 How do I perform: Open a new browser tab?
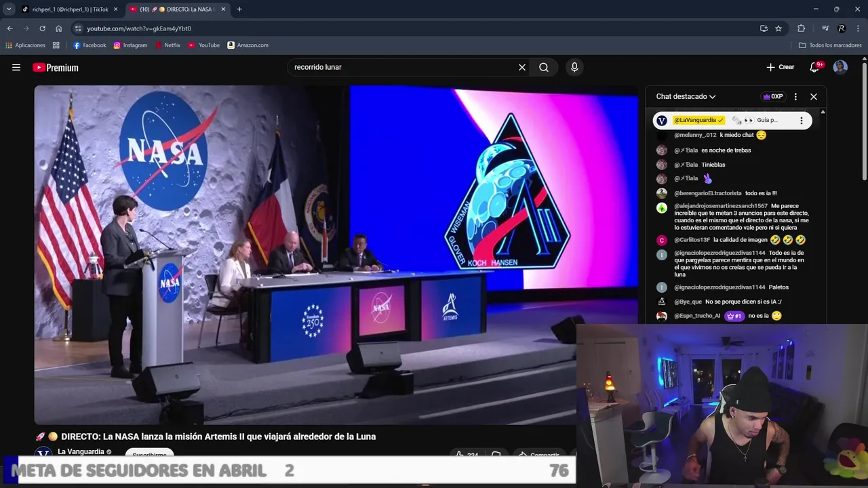pos(239,9)
